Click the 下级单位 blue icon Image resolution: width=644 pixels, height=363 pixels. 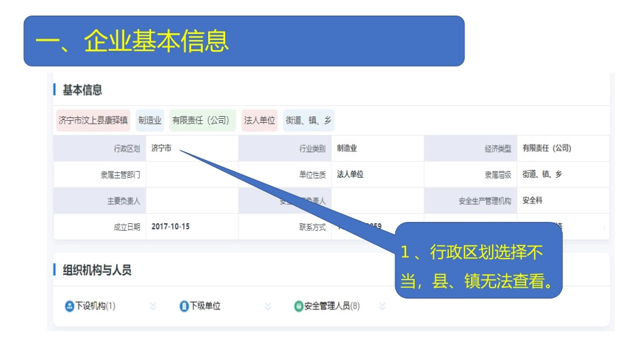(184, 306)
